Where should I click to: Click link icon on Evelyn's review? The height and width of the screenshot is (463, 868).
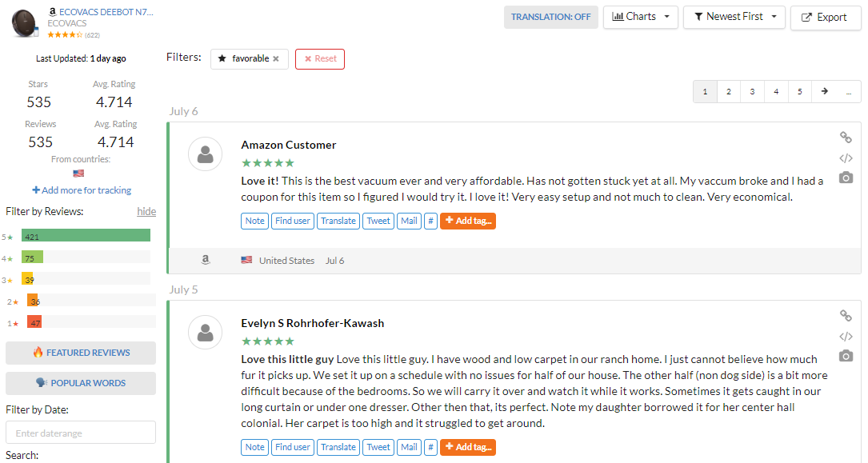coord(846,316)
